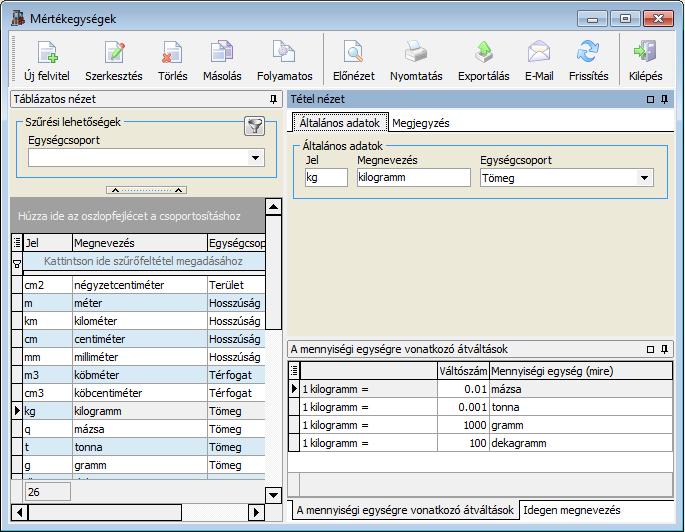Open Előnézet print preview
The image size is (685, 532).
pos(353,52)
